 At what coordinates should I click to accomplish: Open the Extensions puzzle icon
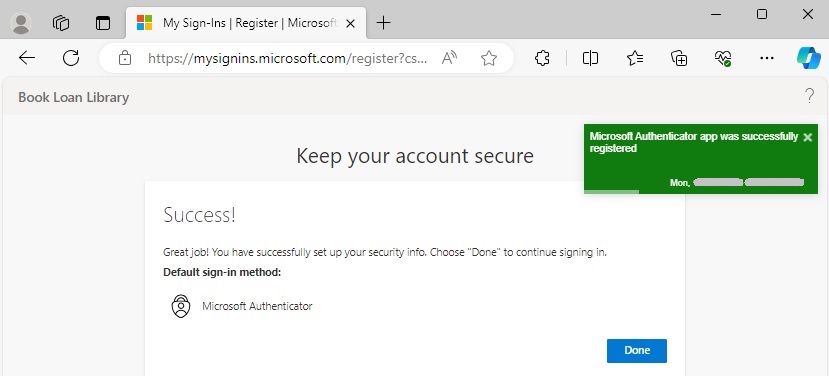[542, 58]
